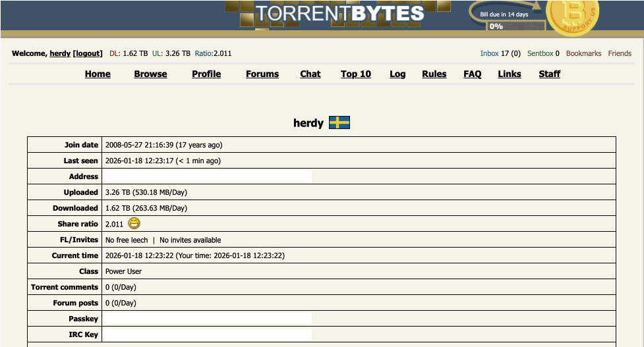
Task: Click the FL/Invites row label
Action: [79, 240]
